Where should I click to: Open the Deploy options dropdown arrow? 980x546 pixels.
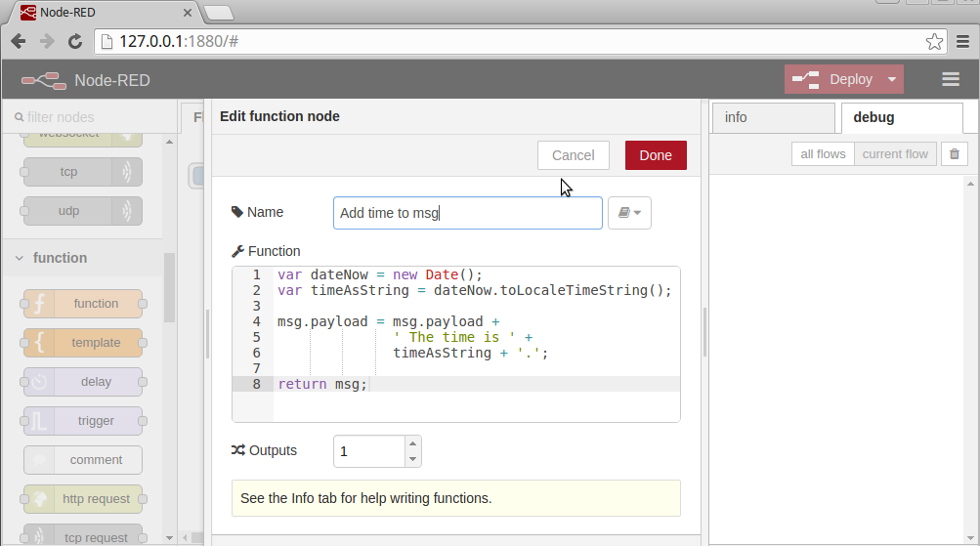pos(891,80)
